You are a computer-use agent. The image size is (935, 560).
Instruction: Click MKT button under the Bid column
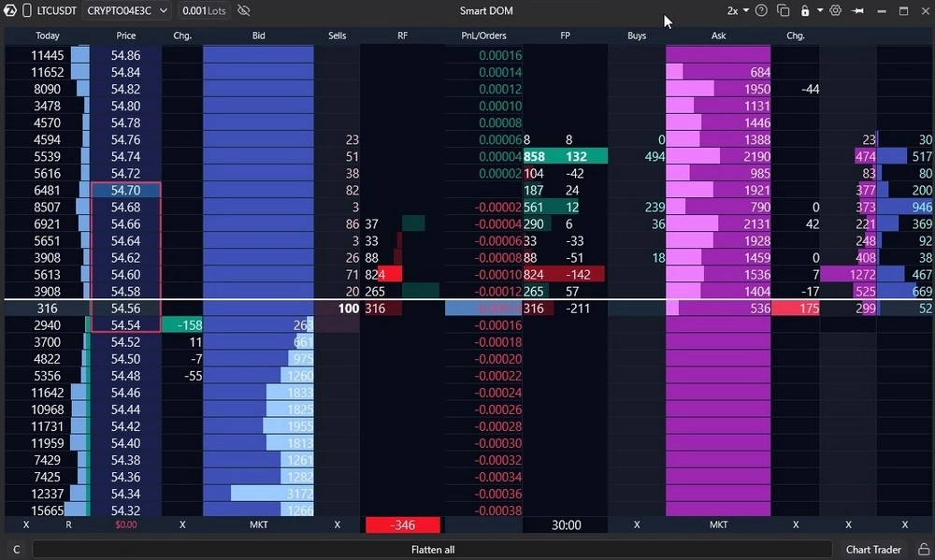coord(258,524)
